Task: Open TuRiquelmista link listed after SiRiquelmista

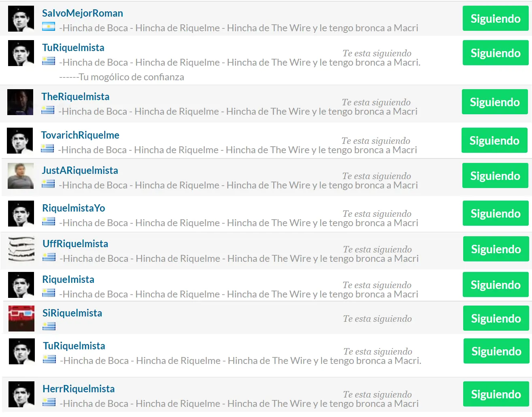Action: pyautogui.click(x=74, y=346)
